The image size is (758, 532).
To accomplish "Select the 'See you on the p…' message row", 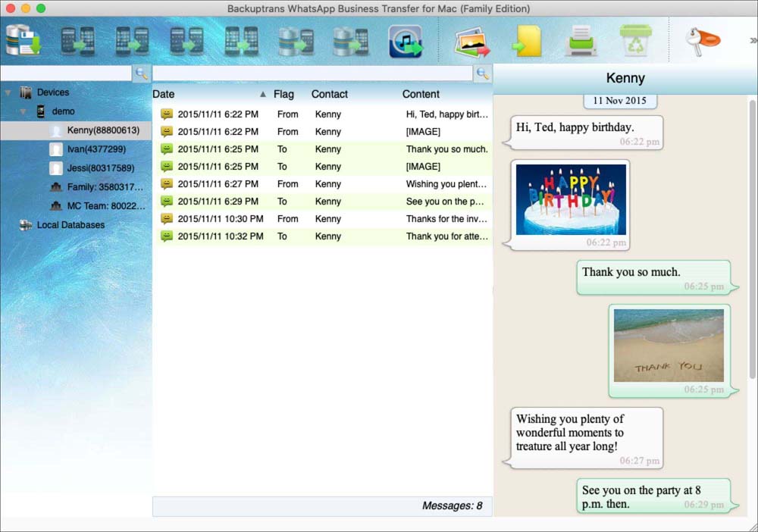I will pos(322,202).
